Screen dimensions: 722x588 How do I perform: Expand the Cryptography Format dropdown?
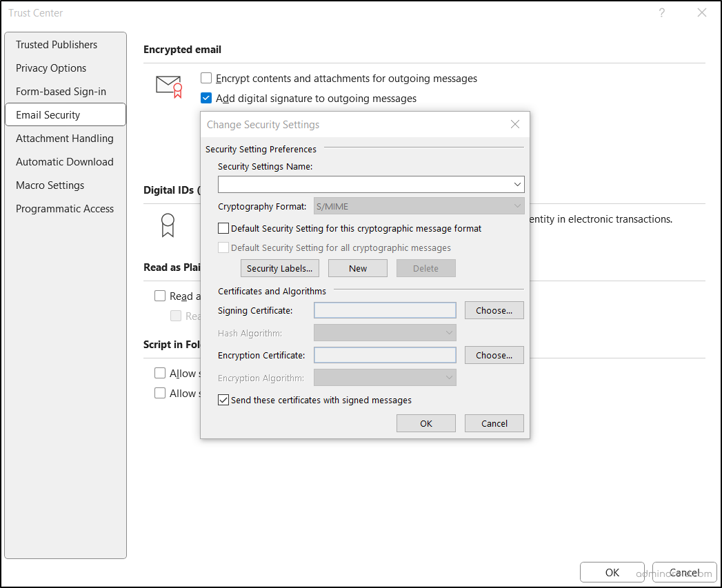pyautogui.click(x=517, y=205)
